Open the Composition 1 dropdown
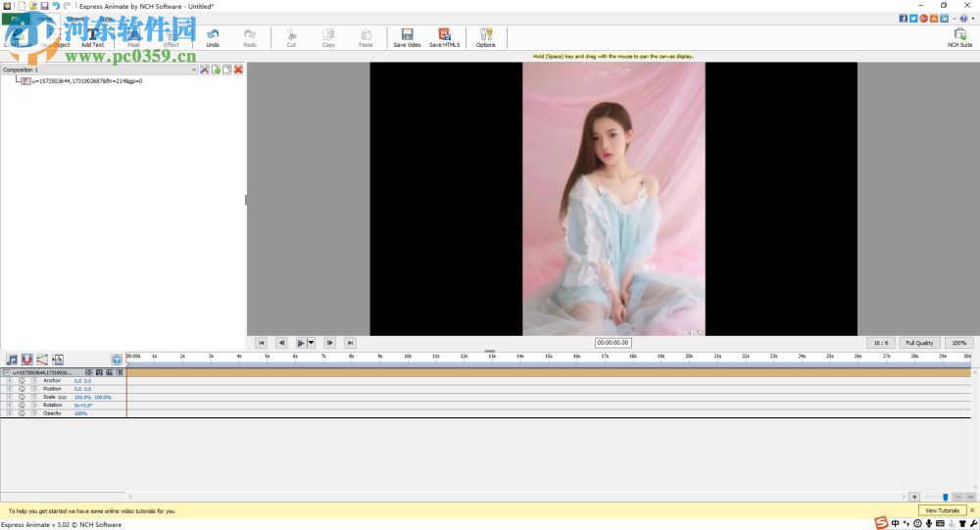This screenshot has height=530, width=980. coord(194,70)
